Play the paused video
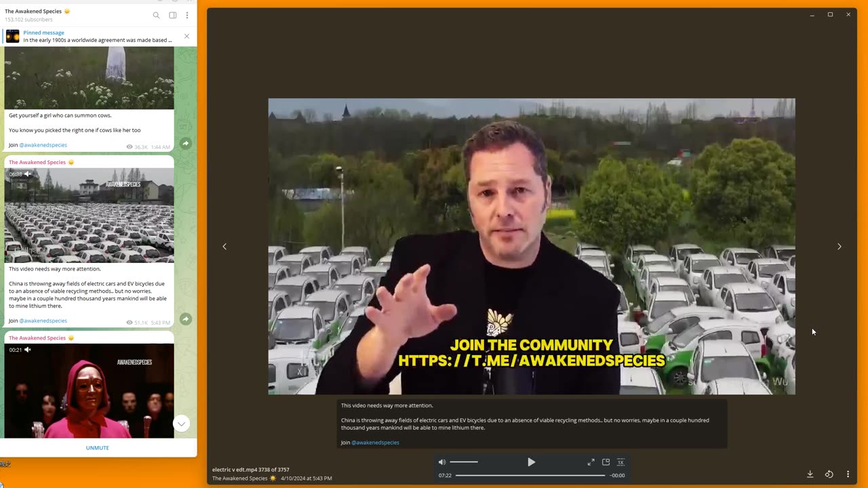 (x=531, y=462)
